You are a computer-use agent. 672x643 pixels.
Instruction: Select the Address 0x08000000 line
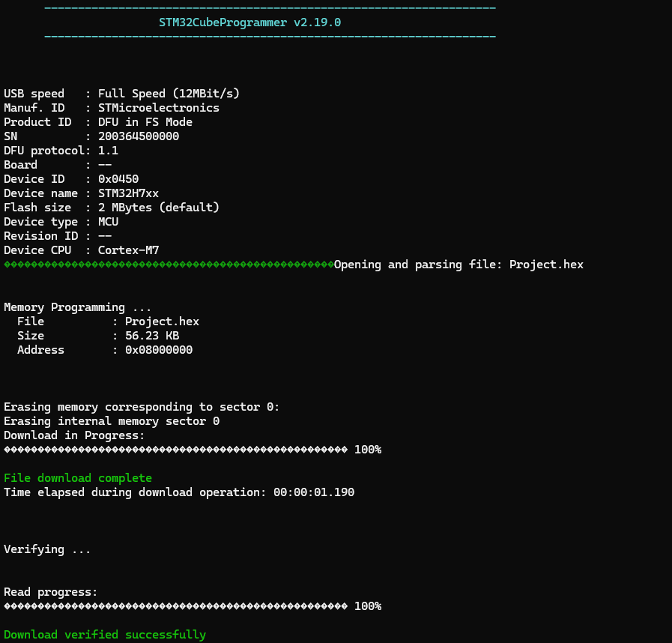(105, 350)
